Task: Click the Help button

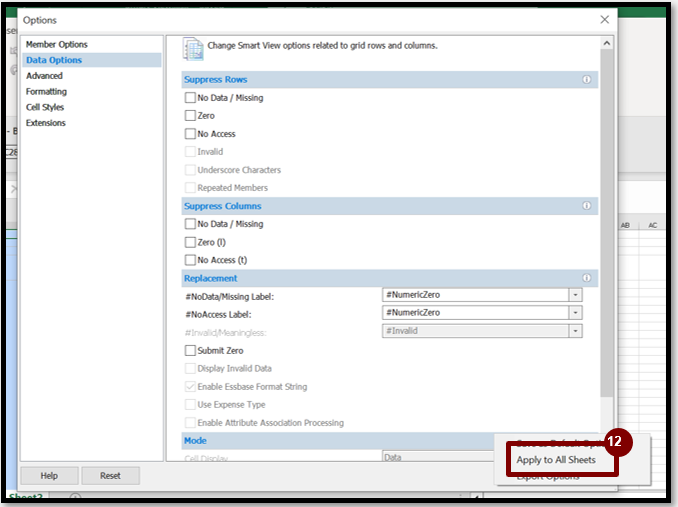Action: (49, 476)
